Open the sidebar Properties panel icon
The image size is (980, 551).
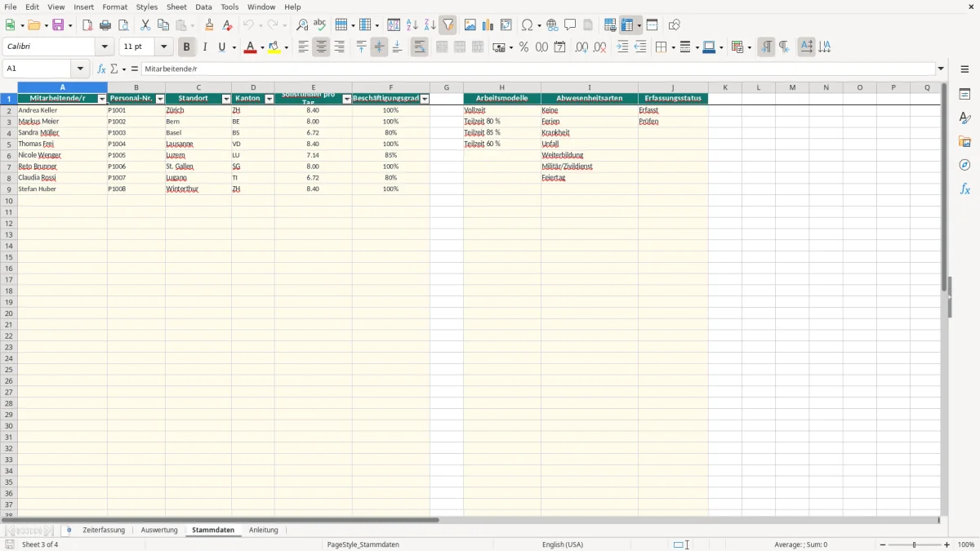click(964, 95)
